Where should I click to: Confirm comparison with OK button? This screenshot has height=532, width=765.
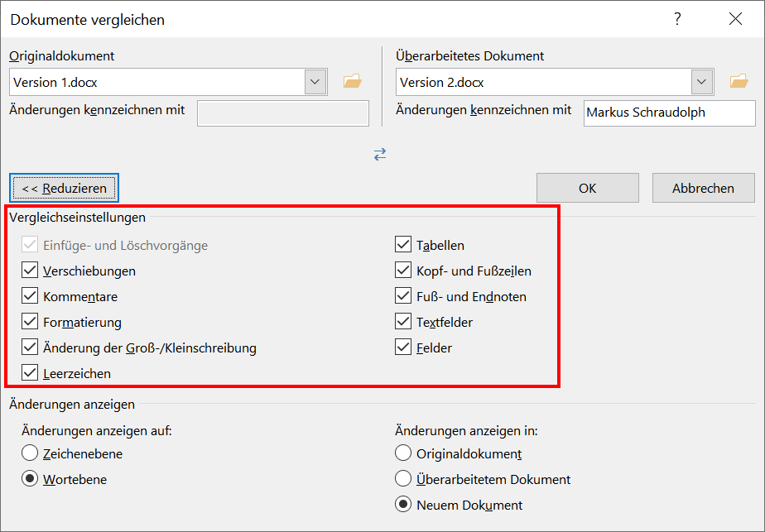tap(588, 188)
